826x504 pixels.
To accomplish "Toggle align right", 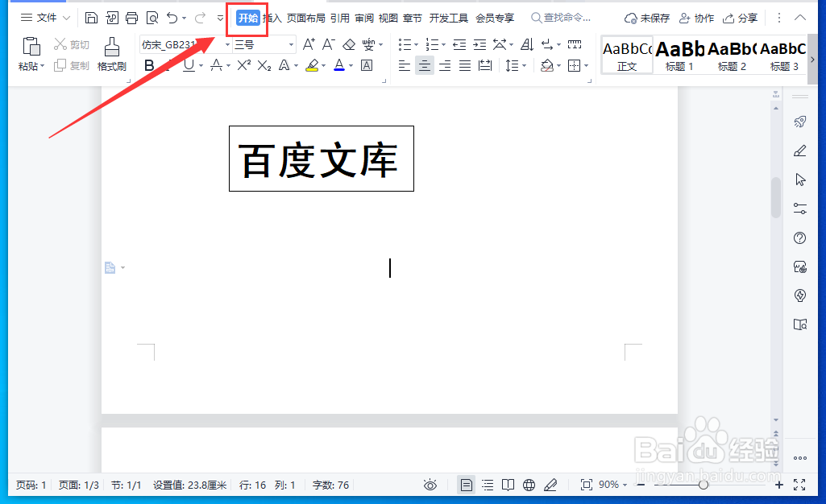I will [445, 66].
